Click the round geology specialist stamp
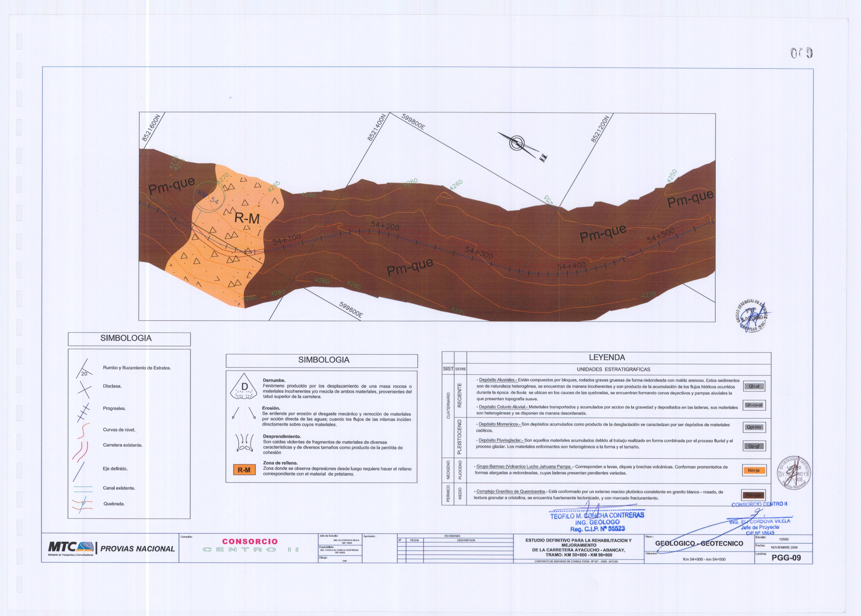Viewport: 861px width, 616px height. pyautogui.click(x=794, y=473)
